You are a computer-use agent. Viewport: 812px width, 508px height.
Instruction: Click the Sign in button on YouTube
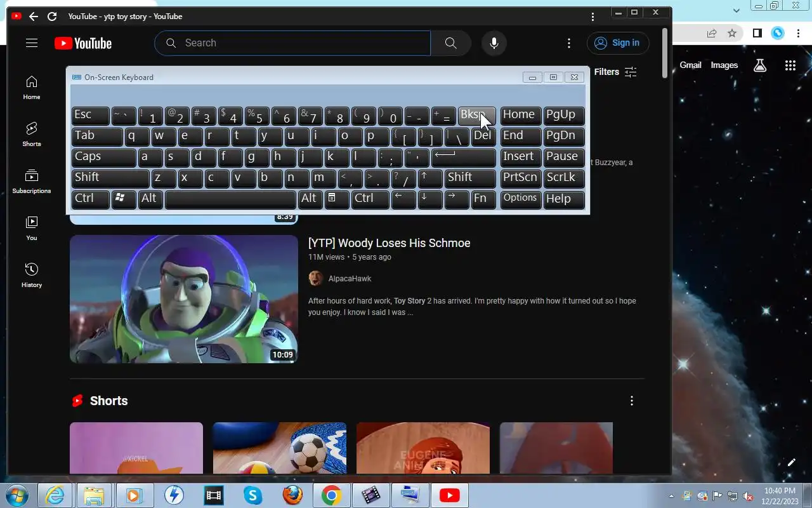tap(618, 43)
